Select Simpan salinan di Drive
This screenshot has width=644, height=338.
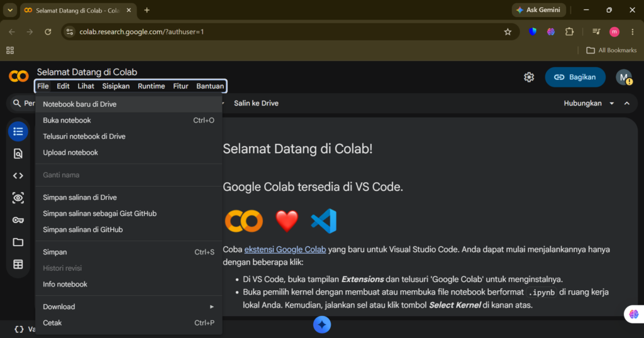click(128, 197)
